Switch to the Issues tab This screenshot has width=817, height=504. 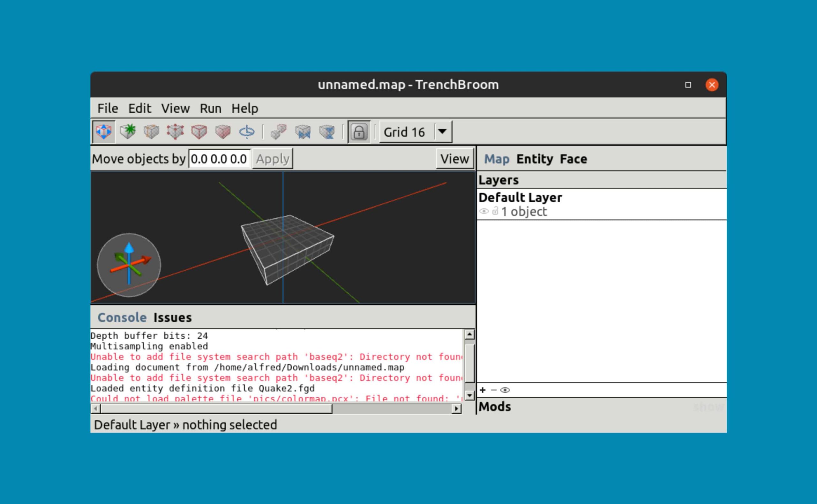click(x=173, y=317)
